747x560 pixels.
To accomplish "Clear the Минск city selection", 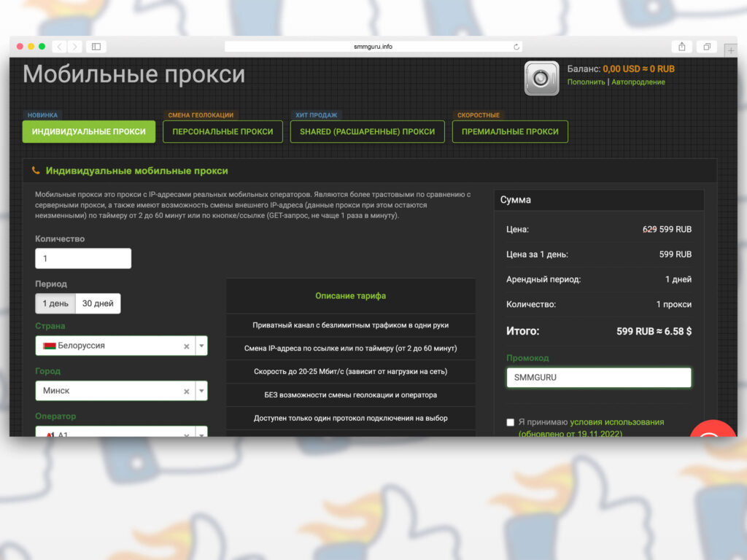I will [186, 392].
